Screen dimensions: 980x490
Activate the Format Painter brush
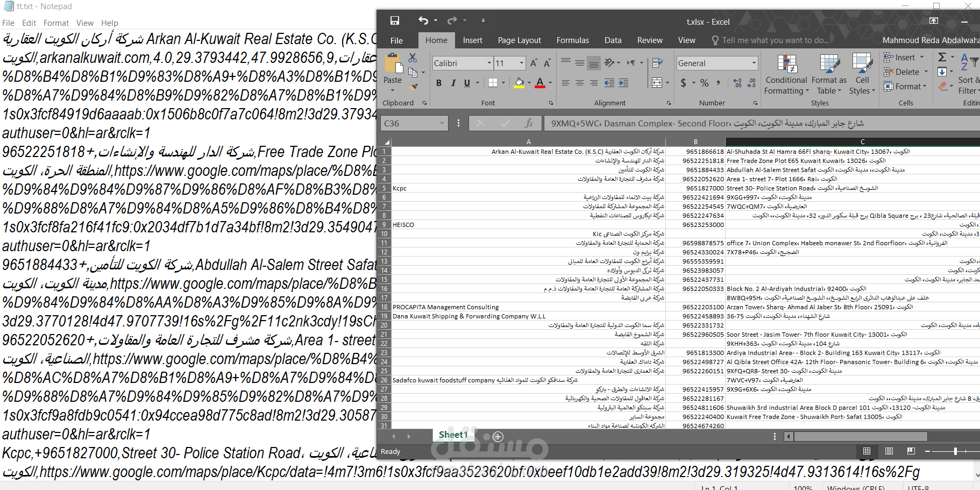click(x=413, y=87)
